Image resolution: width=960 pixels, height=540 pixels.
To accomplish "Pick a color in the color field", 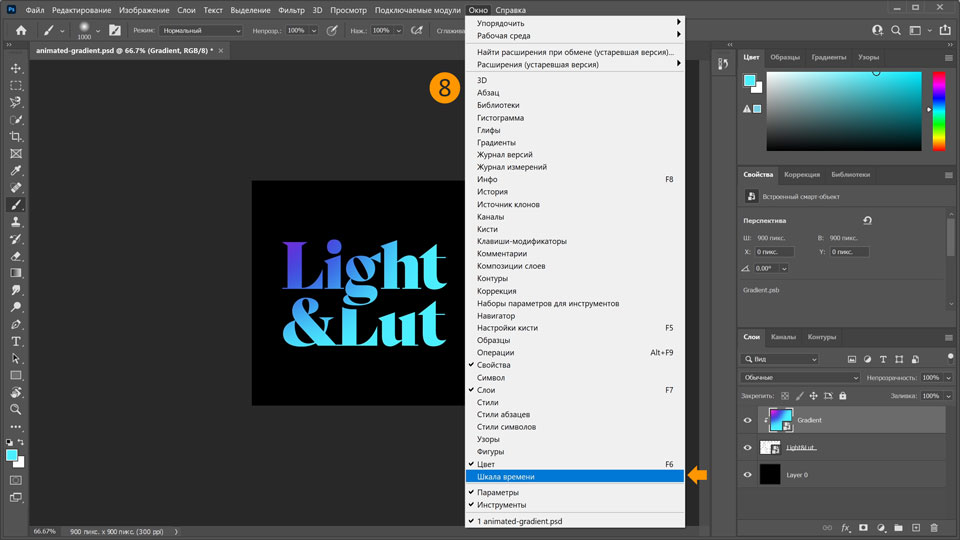I will [x=844, y=111].
